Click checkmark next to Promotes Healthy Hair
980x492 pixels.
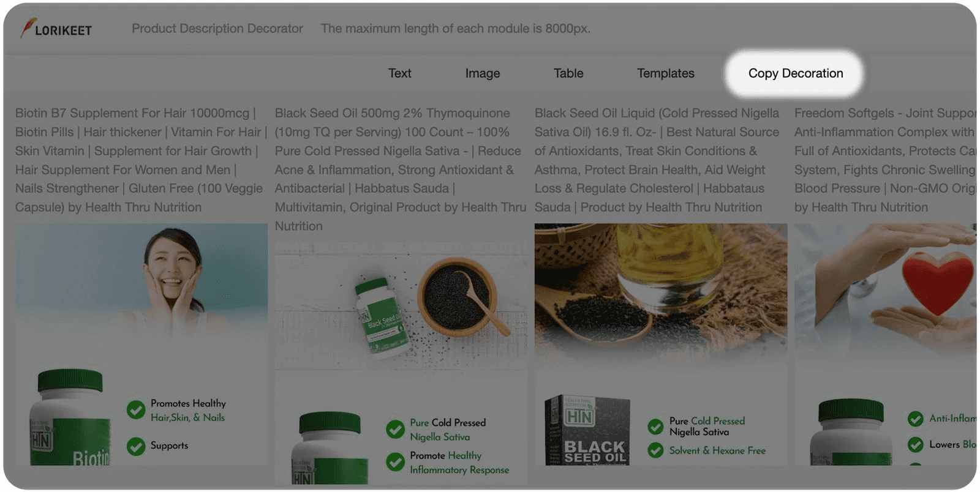(136, 409)
